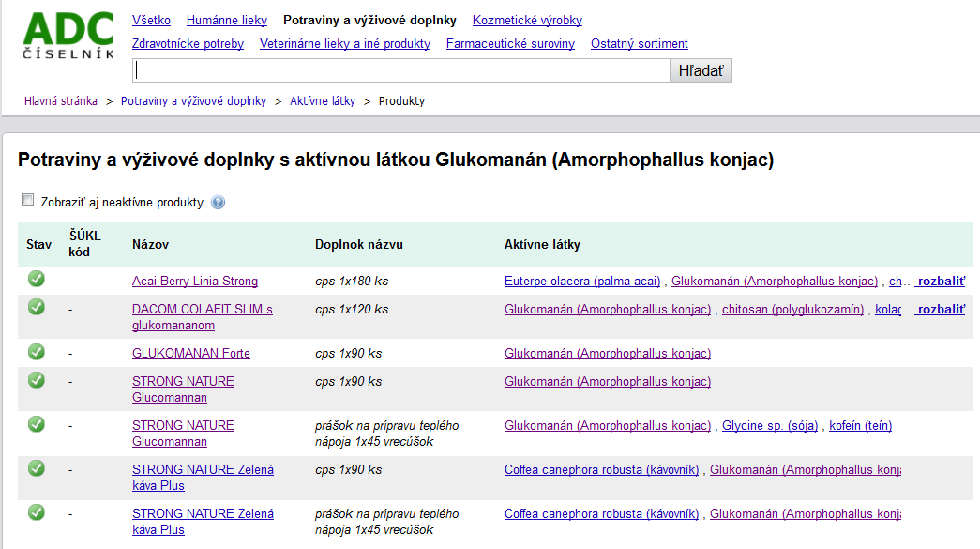Open 'Zdravotnícke potreby' category
Viewport: 980px width, 549px height.
click(188, 44)
